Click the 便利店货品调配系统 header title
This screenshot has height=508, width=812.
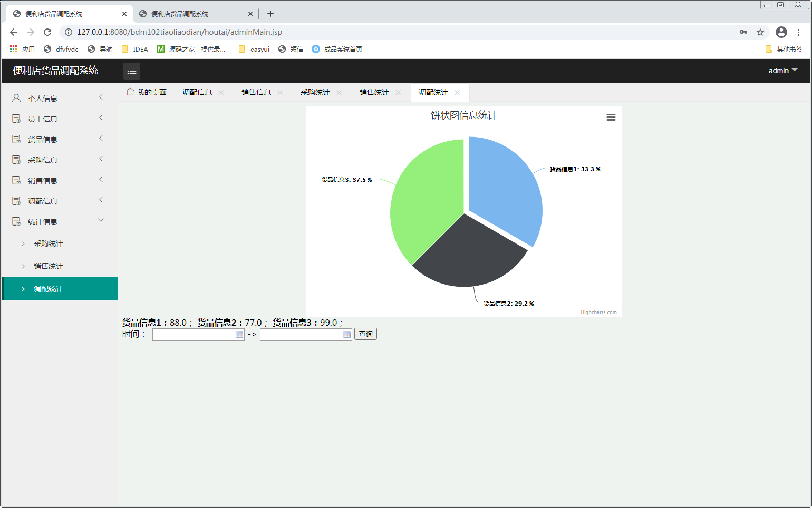(x=55, y=71)
